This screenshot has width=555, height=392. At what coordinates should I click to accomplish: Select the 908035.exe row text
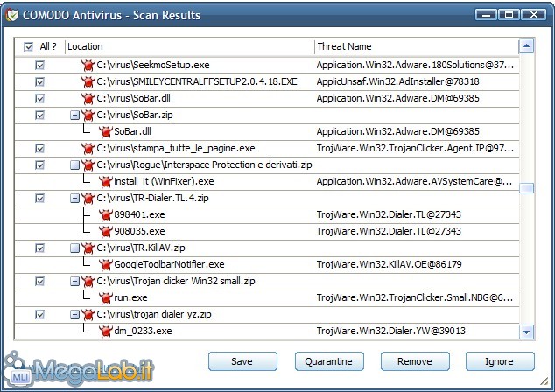click(x=139, y=231)
